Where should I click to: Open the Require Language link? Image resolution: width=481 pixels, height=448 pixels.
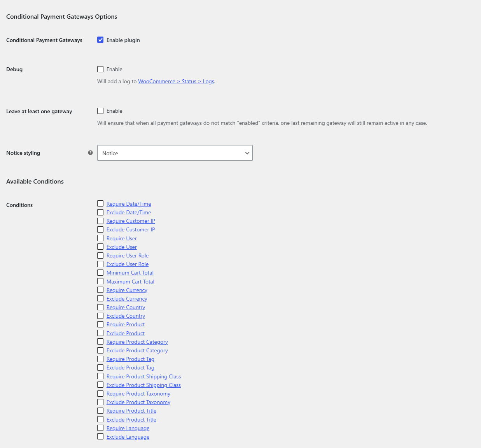point(128,428)
